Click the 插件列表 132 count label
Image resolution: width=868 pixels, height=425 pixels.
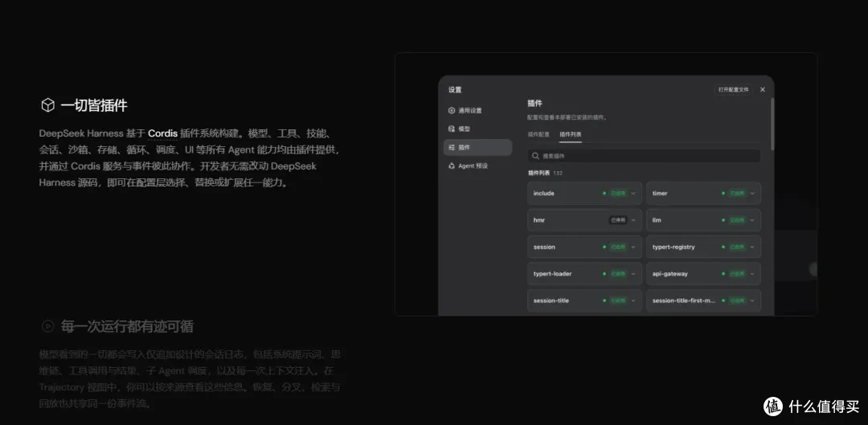click(x=545, y=174)
